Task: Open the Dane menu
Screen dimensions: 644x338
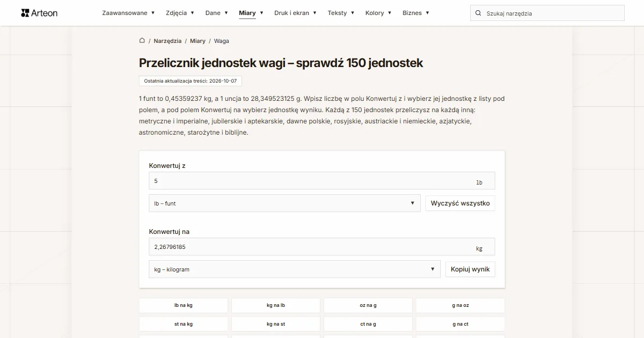Action: coord(216,13)
